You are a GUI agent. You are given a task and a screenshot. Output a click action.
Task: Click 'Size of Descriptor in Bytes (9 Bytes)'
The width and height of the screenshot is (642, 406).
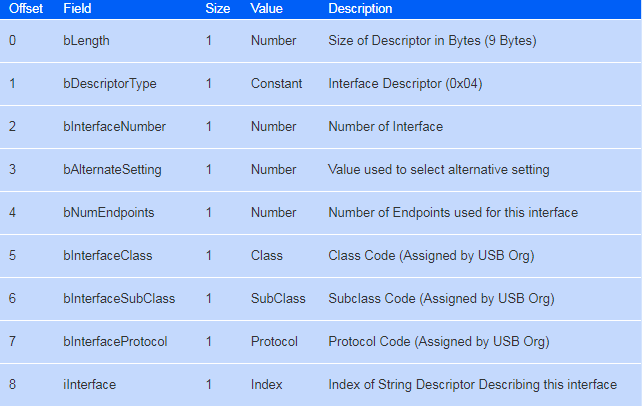[x=432, y=41]
